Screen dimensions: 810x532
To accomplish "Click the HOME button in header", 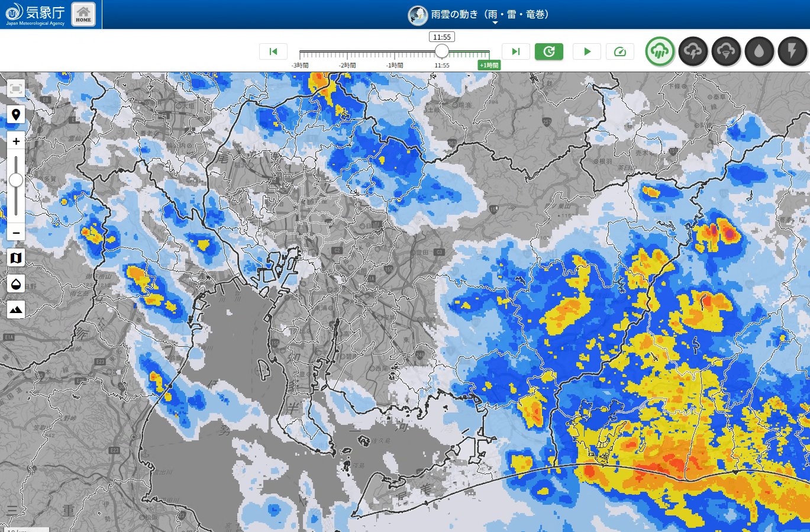I will tap(83, 15).
